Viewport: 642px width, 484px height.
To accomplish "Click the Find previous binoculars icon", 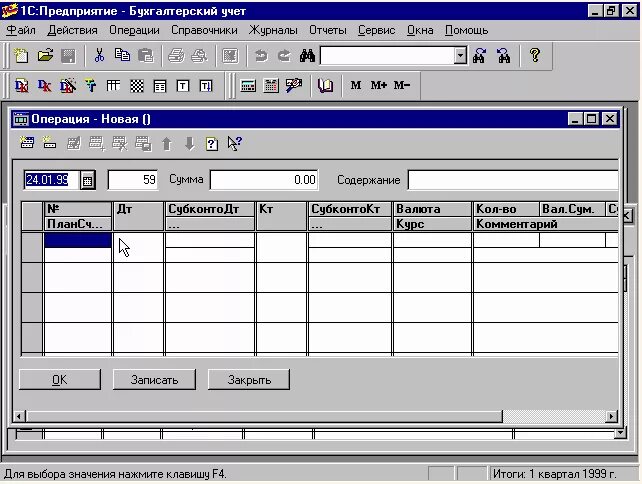I will [503, 55].
